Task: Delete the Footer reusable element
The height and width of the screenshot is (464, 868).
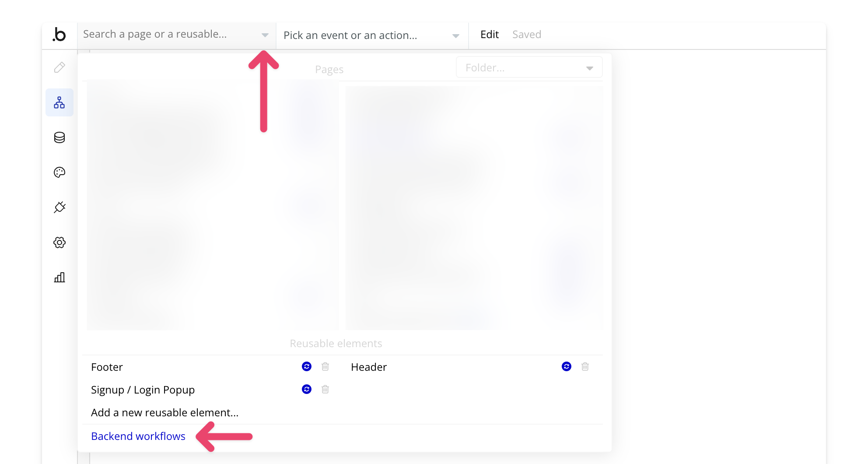Action: point(325,366)
